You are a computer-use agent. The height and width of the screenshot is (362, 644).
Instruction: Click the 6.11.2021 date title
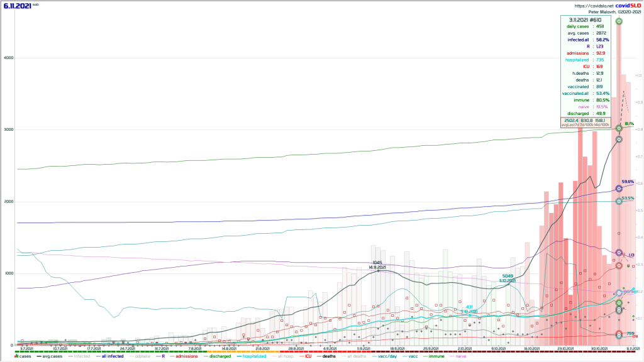point(17,6)
